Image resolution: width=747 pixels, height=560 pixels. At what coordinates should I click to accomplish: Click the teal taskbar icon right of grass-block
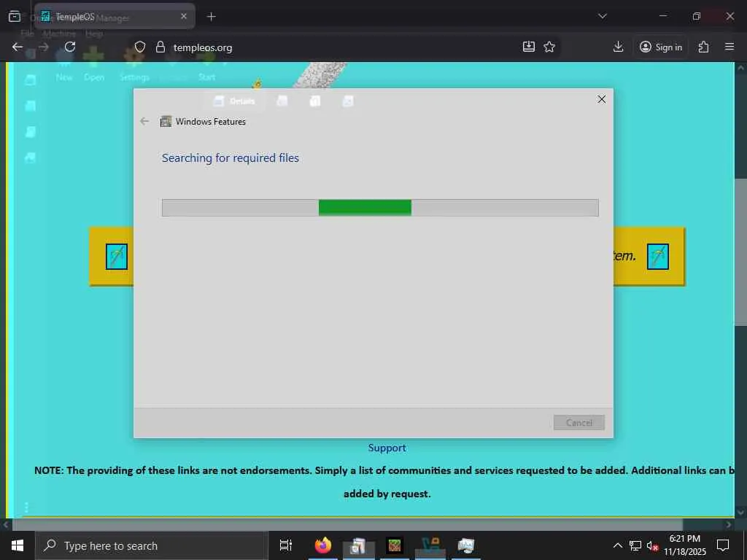point(430,545)
